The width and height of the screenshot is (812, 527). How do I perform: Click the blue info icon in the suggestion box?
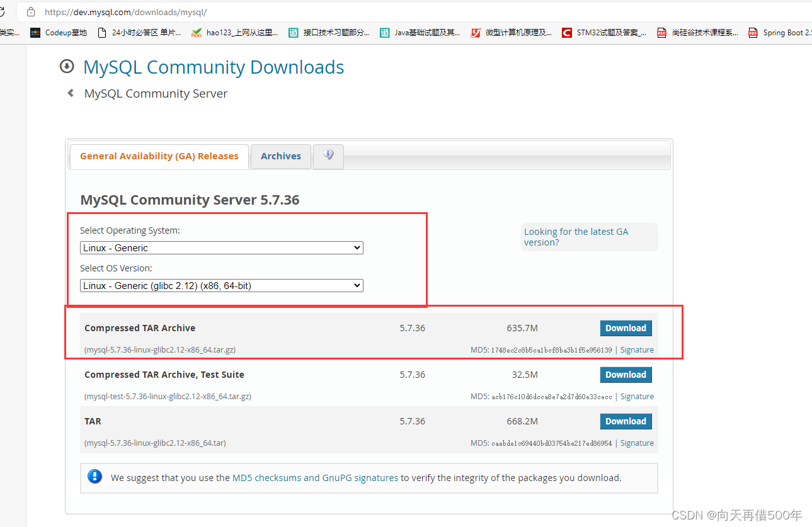tap(94, 477)
